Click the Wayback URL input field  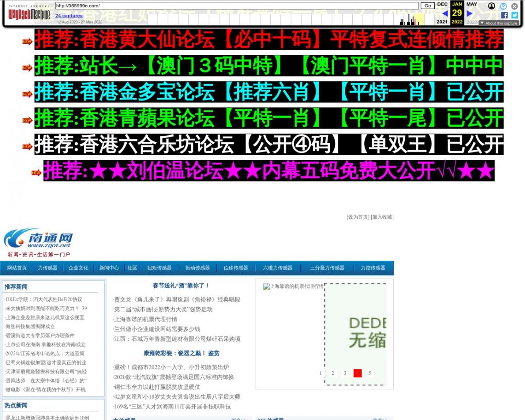237,6
